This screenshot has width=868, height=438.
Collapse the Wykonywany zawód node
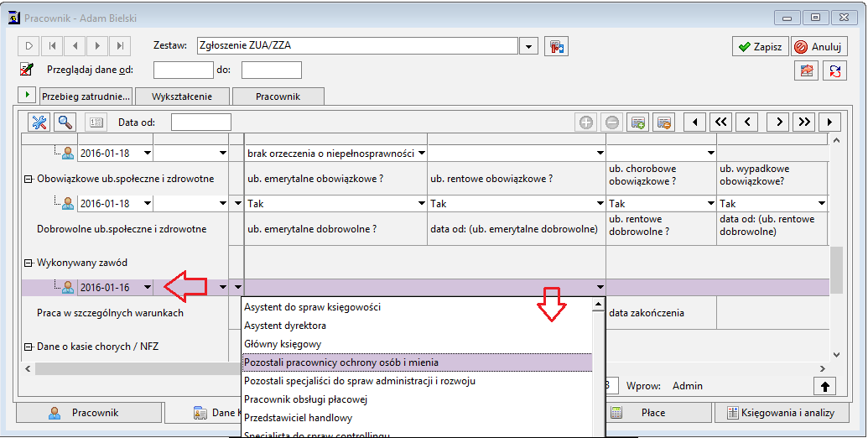(29, 263)
